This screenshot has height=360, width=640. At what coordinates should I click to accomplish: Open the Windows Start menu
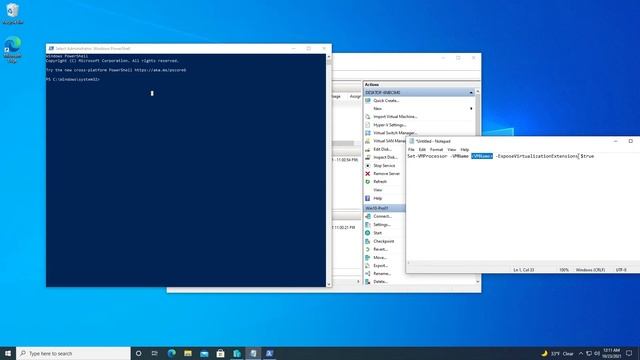(x=8, y=353)
